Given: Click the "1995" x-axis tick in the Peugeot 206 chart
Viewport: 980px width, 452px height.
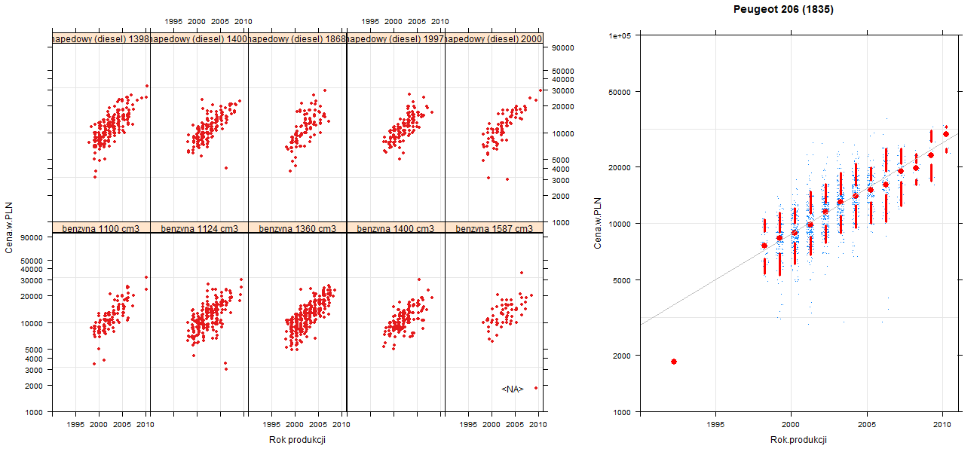Looking at the screenshot, I should point(715,425).
